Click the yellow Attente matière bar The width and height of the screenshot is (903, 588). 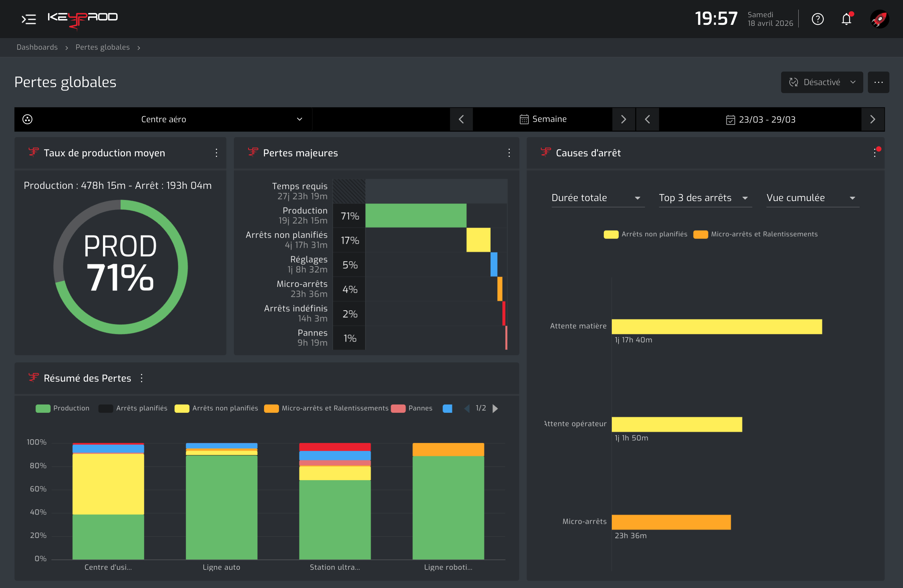[717, 327]
